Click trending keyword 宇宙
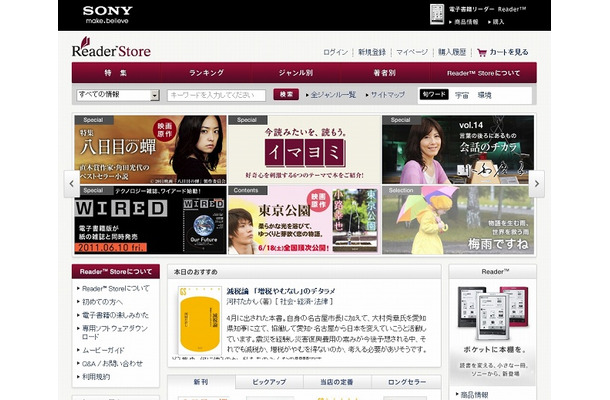 coord(462,95)
